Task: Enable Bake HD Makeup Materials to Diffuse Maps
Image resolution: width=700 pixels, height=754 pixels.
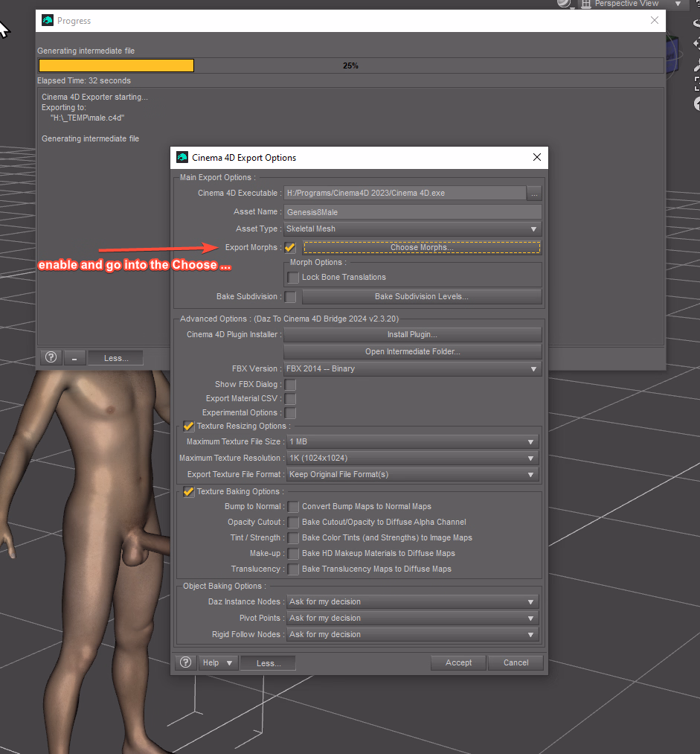Action: point(293,554)
